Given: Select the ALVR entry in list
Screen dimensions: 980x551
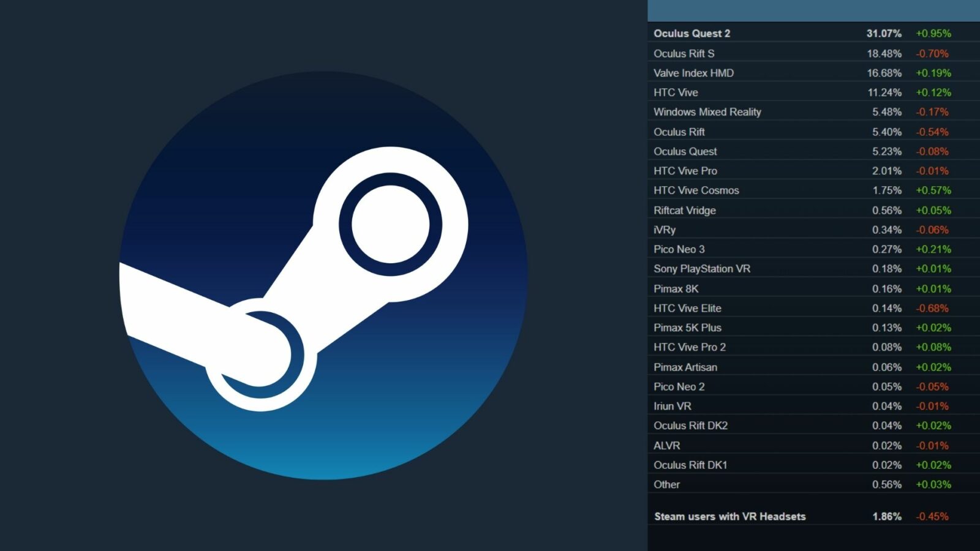Looking at the screenshot, I should (666, 445).
